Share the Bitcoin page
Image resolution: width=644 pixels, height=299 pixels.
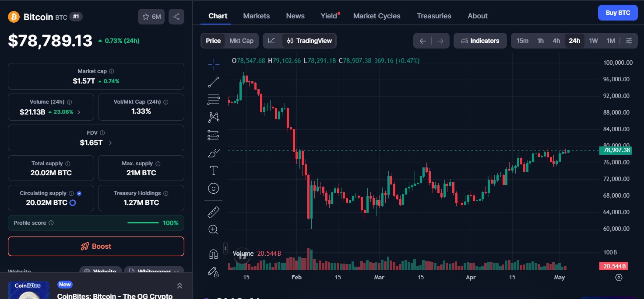pos(176,17)
